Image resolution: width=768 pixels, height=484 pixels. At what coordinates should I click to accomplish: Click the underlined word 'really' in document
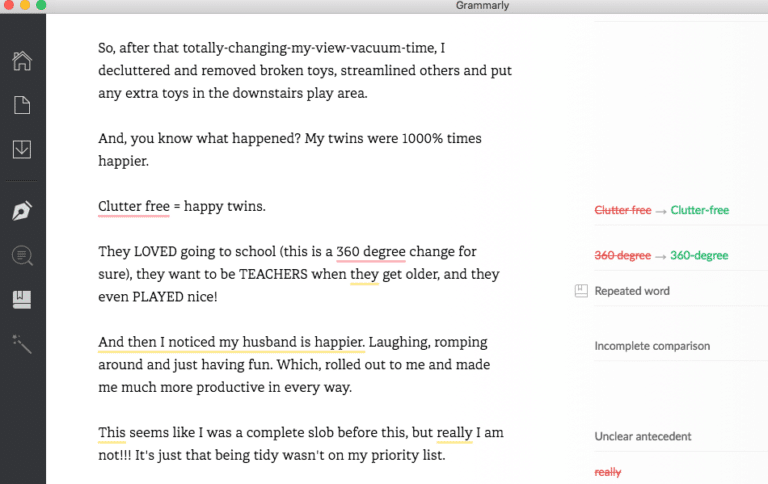[455, 432]
